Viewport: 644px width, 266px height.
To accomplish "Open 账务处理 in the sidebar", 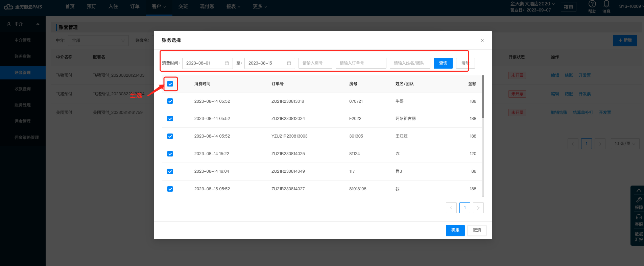I will (x=23, y=105).
